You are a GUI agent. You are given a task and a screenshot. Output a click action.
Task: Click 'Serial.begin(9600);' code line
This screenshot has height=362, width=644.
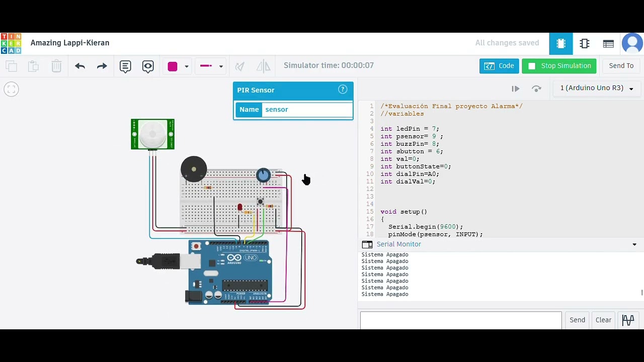[425, 227]
